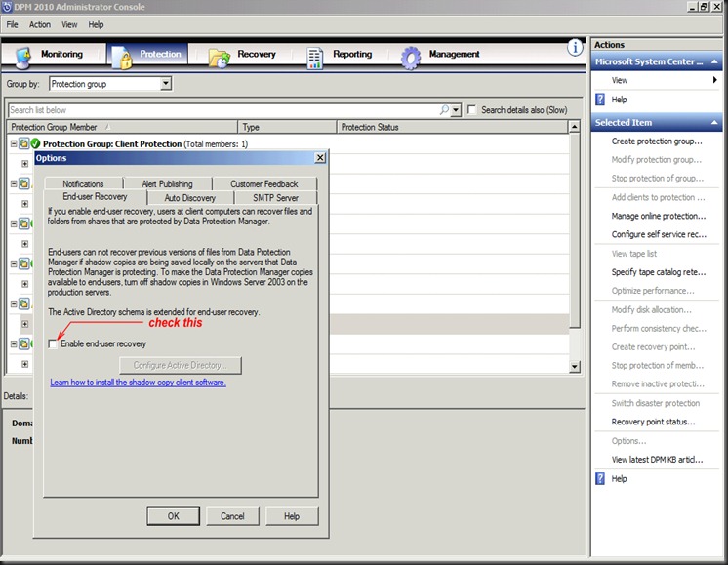Click the DPM console title bar icon
The width and height of the screenshot is (728, 565).
pos(7,7)
